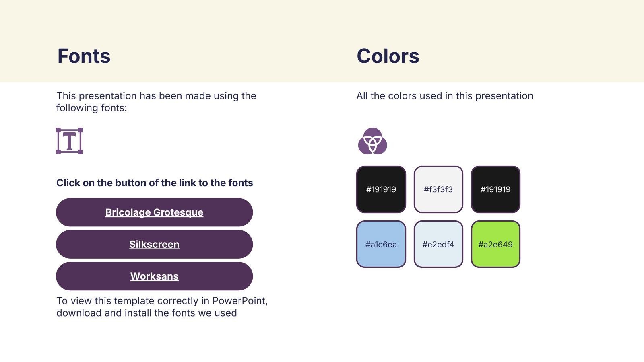The image size is (644, 362).
Task: Click the Fonts heading
Action: 84,56
